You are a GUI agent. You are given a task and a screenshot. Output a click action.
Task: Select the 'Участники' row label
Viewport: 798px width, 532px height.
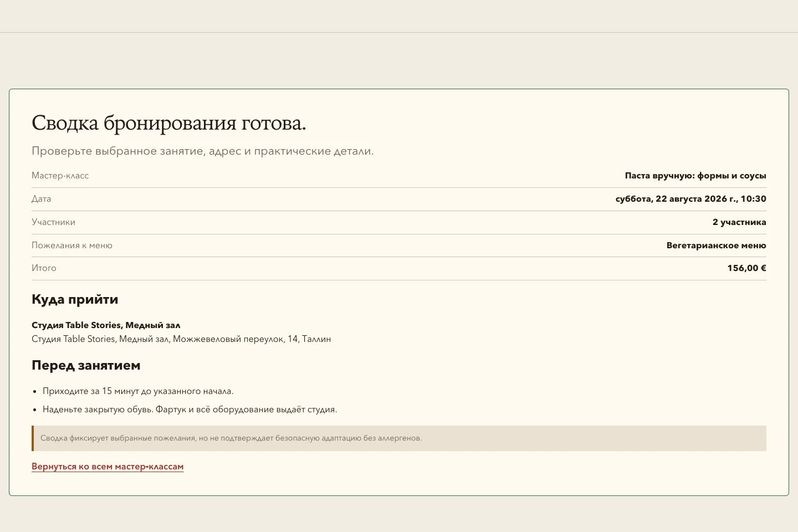(54, 222)
